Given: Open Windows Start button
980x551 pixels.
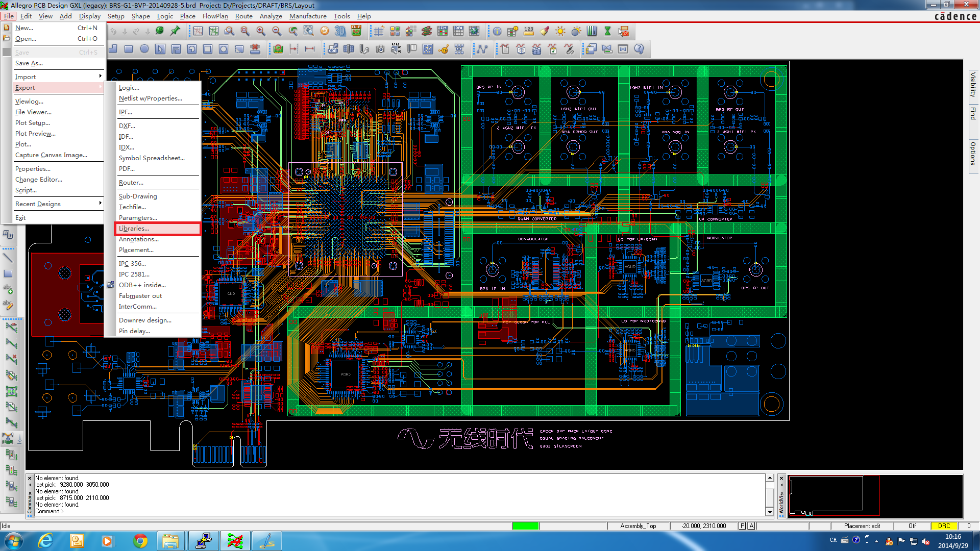Looking at the screenshot, I should click(14, 541).
